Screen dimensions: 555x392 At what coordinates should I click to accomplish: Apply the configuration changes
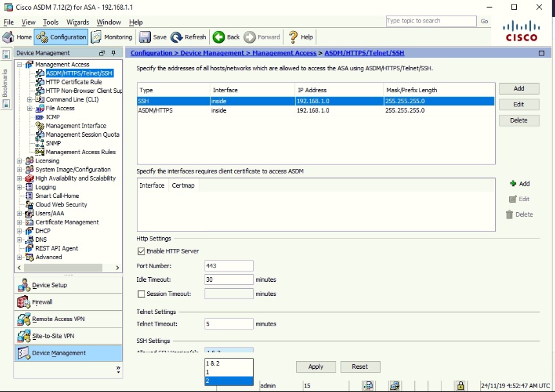pos(316,367)
